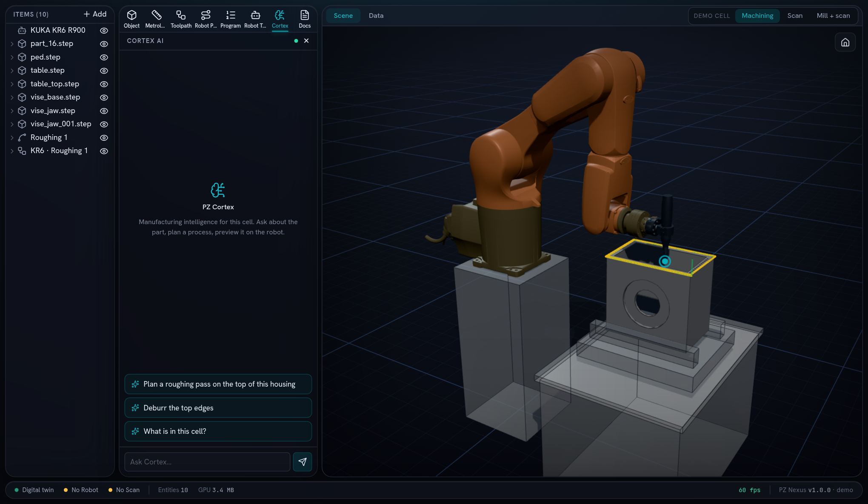Hide the KUKA KR6 R900 robot
This screenshot has height=504, width=868.
click(104, 31)
